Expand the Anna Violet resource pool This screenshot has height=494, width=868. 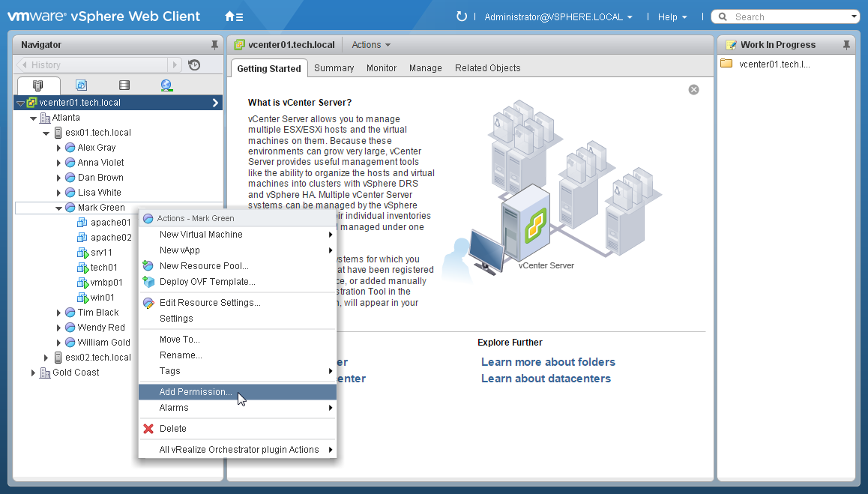click(58, 163)
